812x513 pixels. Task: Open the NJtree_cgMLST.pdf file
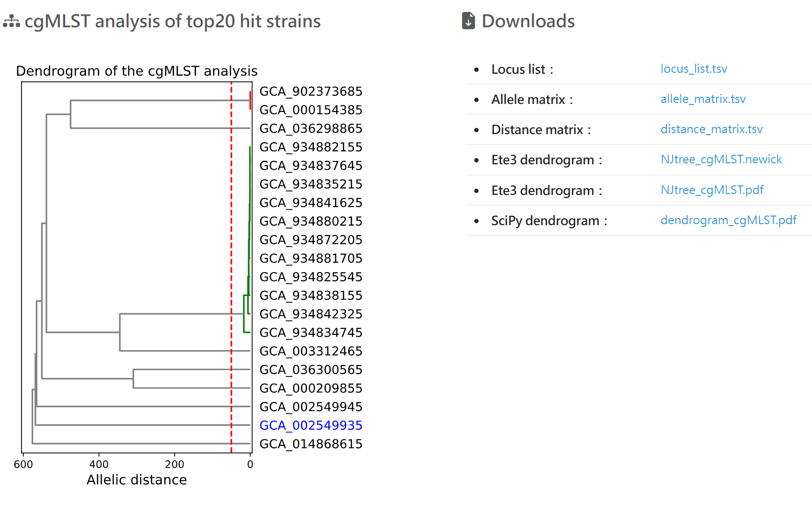711,190
